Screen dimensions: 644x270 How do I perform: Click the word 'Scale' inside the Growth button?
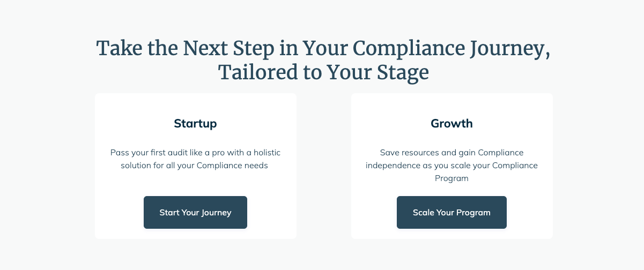click(423, 213)
